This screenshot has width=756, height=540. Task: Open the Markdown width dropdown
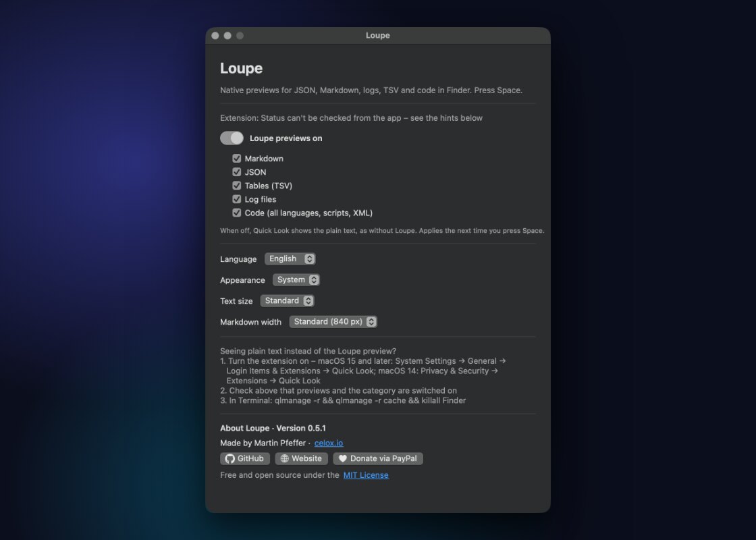click(x=333, y=321)
